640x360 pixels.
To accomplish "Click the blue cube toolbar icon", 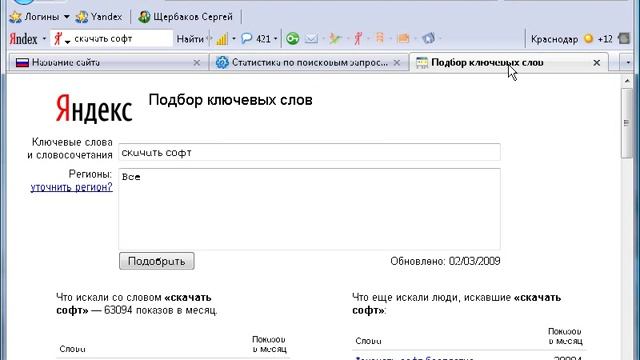I will 428,38.
